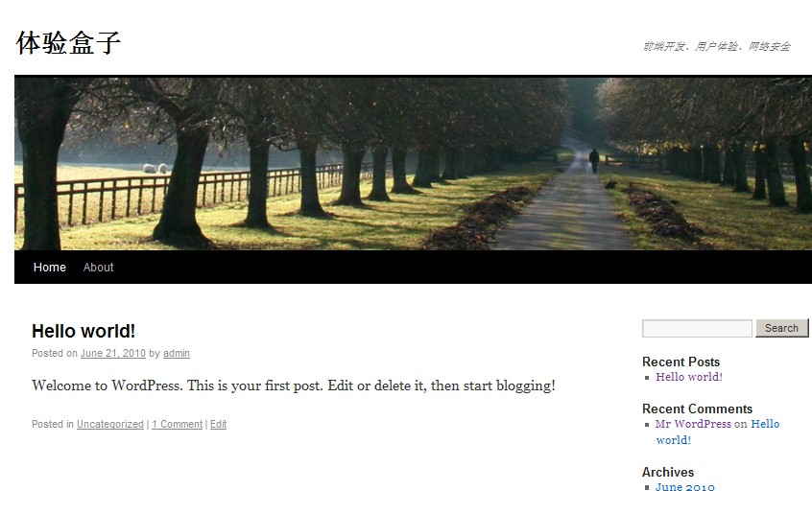This screenshot has width=812, height=514.
Task: Open the Mr WordPress commenter link
Action: click(693, 424)
